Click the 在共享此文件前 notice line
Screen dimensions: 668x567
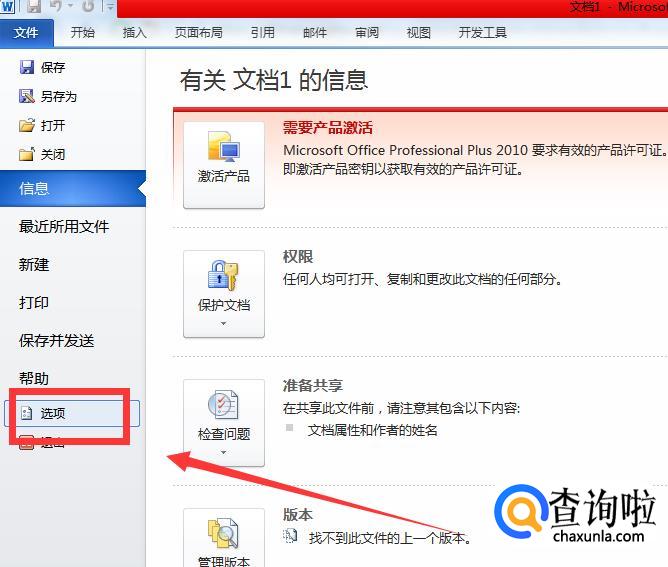click(x=401, y=408)
